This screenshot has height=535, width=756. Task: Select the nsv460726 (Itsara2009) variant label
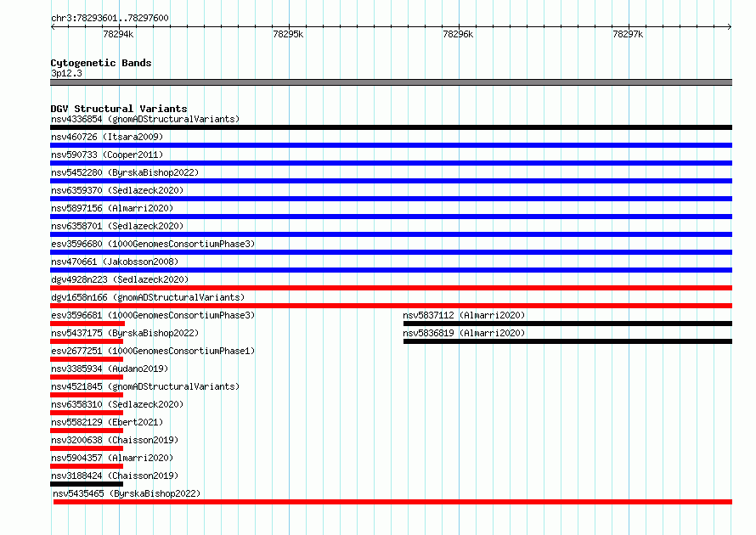point(107,137)
